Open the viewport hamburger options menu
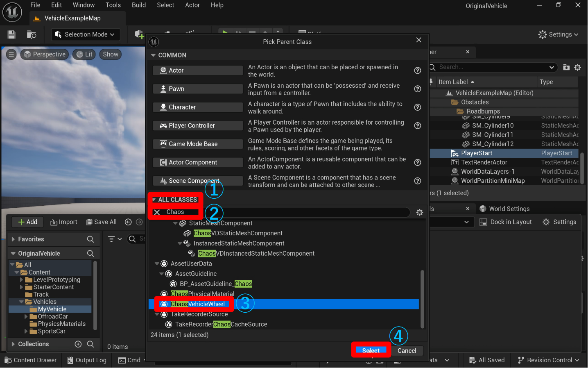Viewport: 588px width, 368px height. pos(11,54)
